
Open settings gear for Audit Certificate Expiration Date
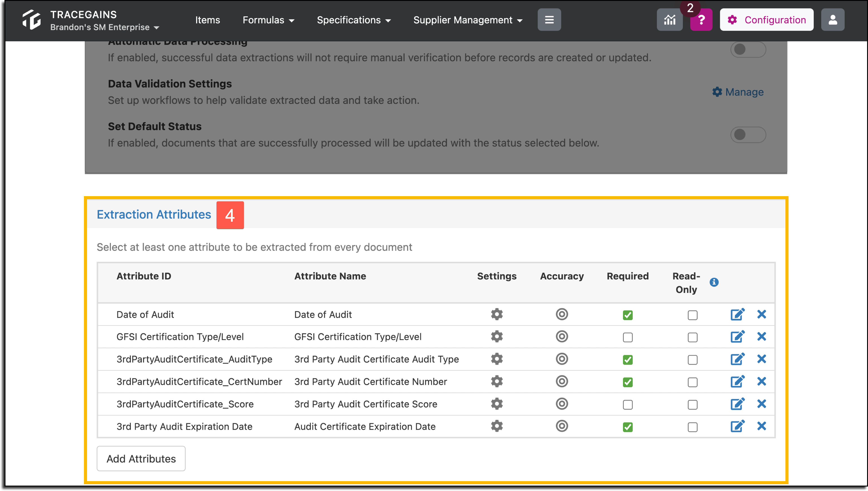[x=497, y=426]
